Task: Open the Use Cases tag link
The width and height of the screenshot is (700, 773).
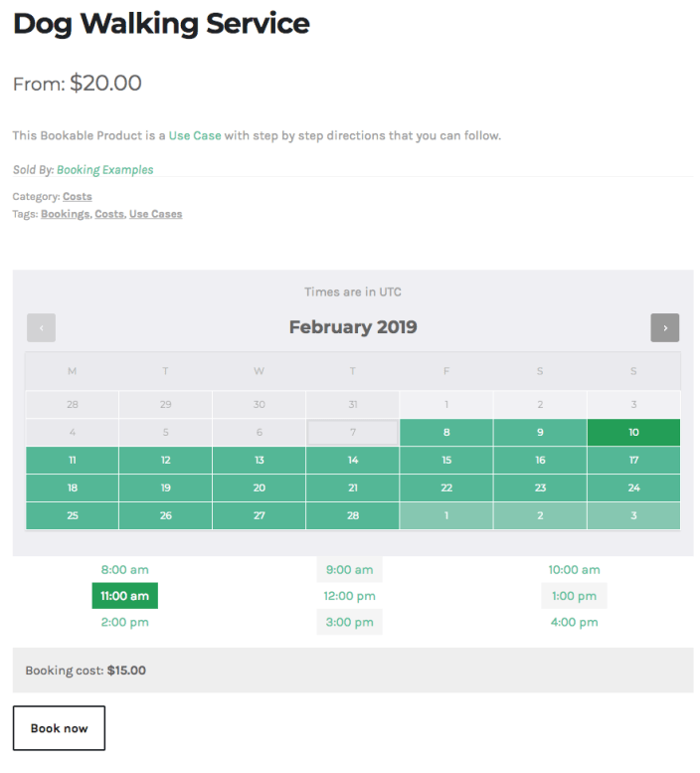Action: click(156, 214)
